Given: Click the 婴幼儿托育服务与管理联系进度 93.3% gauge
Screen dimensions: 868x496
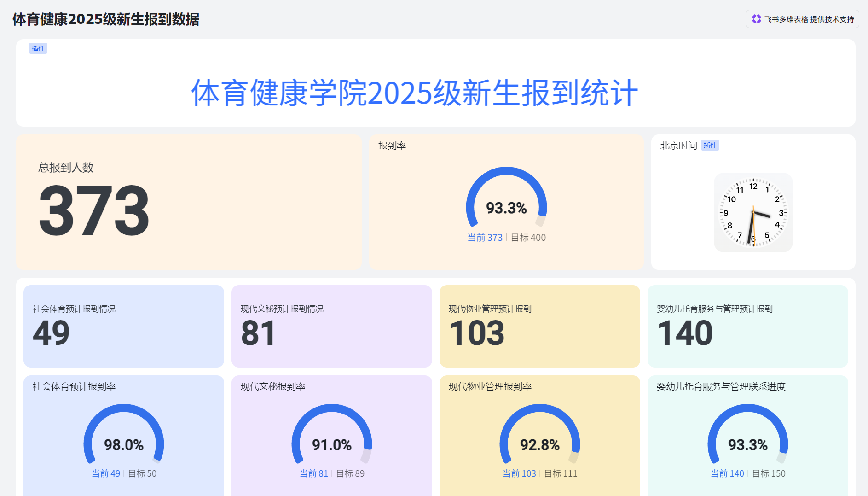Looking at the screenshot, I should 747,436.
